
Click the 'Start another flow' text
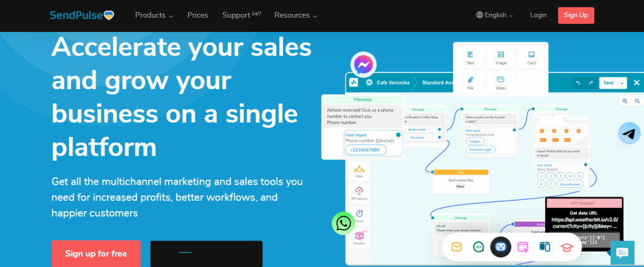click(460, 180)
